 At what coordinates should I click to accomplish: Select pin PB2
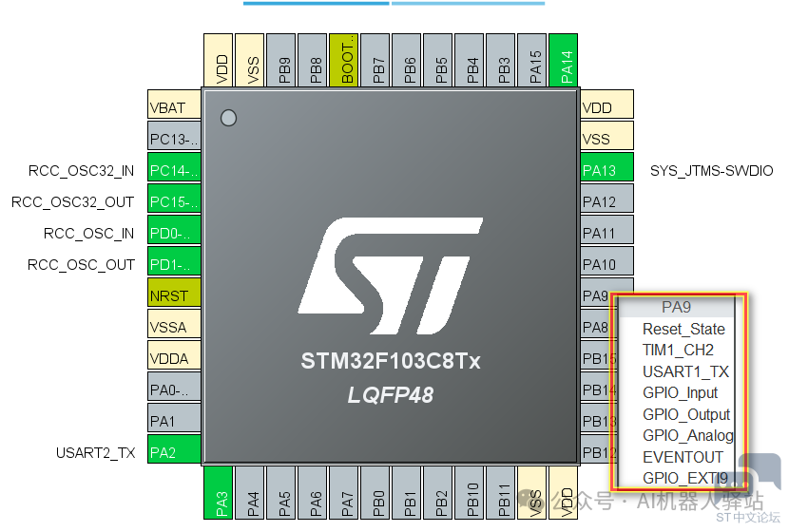(438, 493)
